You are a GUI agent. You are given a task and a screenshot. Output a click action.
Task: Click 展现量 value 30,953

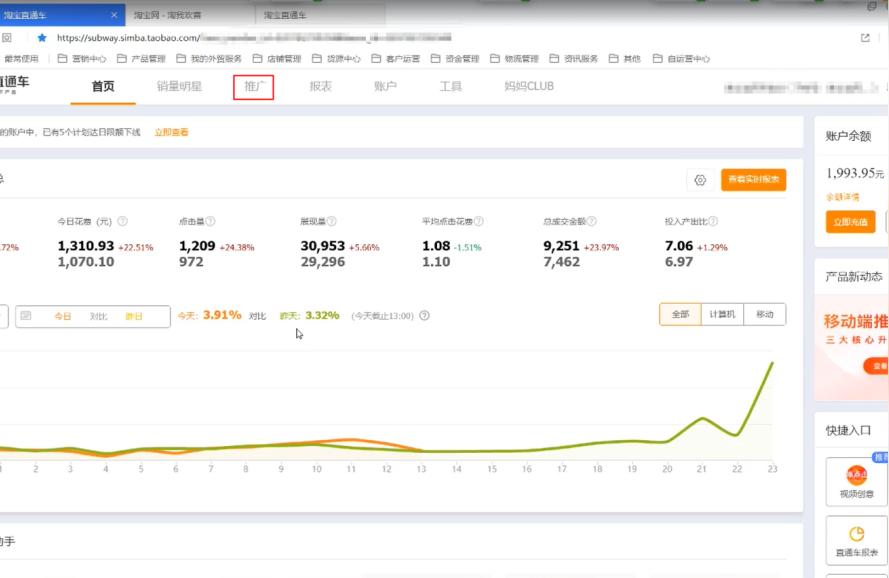pos(323,246)
